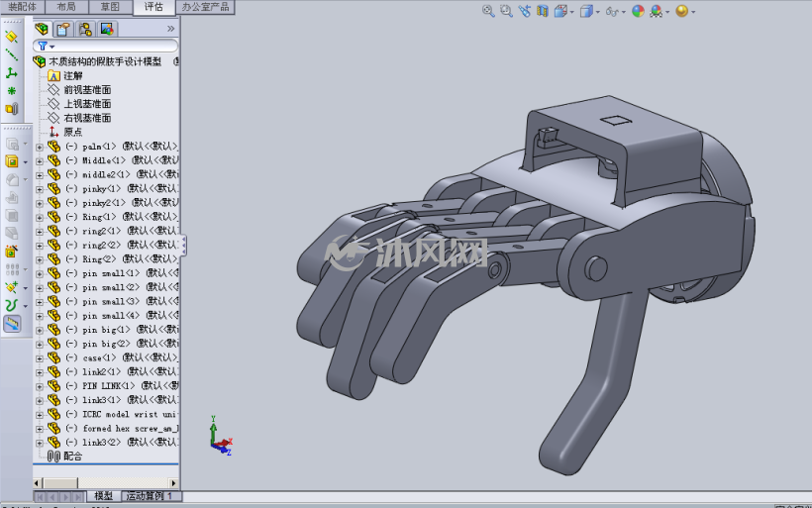Viewport: 812px width, 508px height.
Task: Select the 注解 annotations folder
Action: (73, 75)
